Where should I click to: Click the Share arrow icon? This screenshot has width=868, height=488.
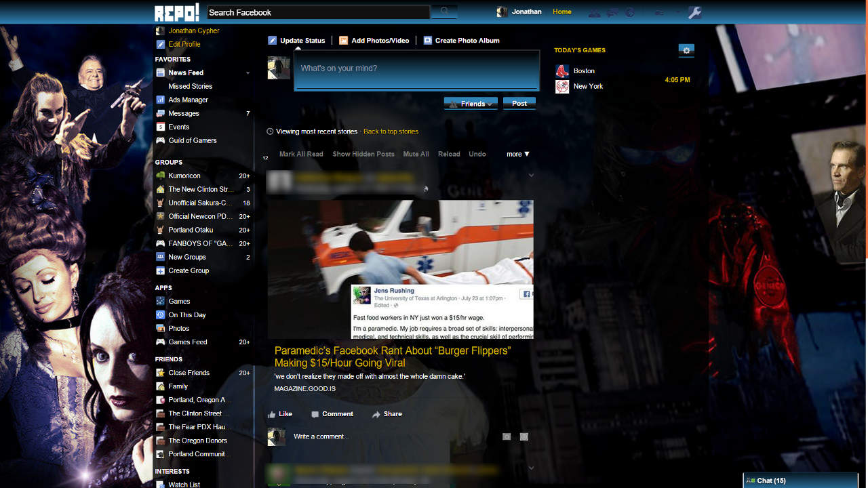376,414
